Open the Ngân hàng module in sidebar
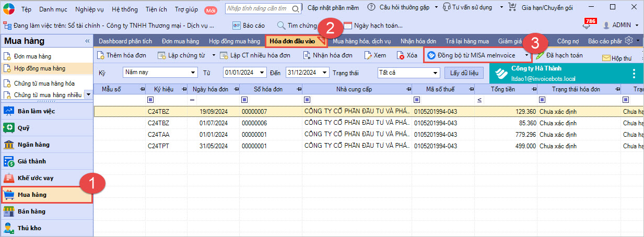644x237 pixels. point(33,145)
